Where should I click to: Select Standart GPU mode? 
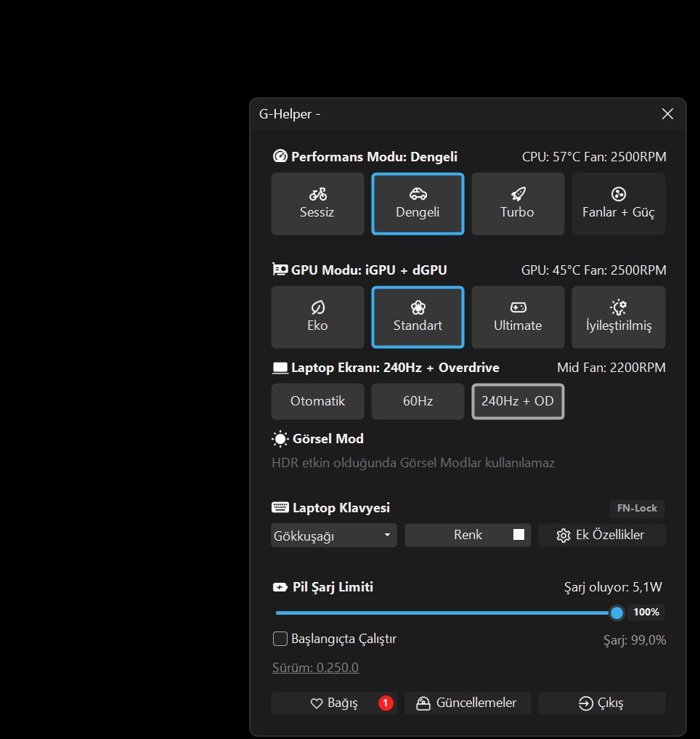pyautogui.click(x=418, y=318)
